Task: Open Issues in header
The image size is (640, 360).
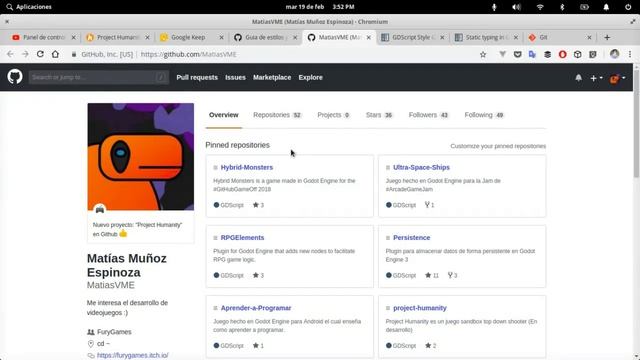Action: (236, 77)
